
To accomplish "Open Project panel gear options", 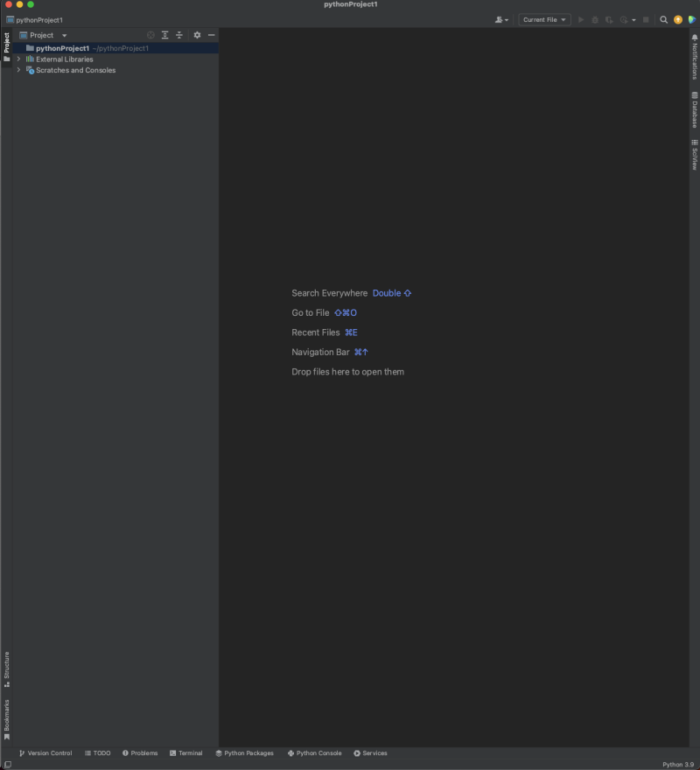I will pos(197,35).
